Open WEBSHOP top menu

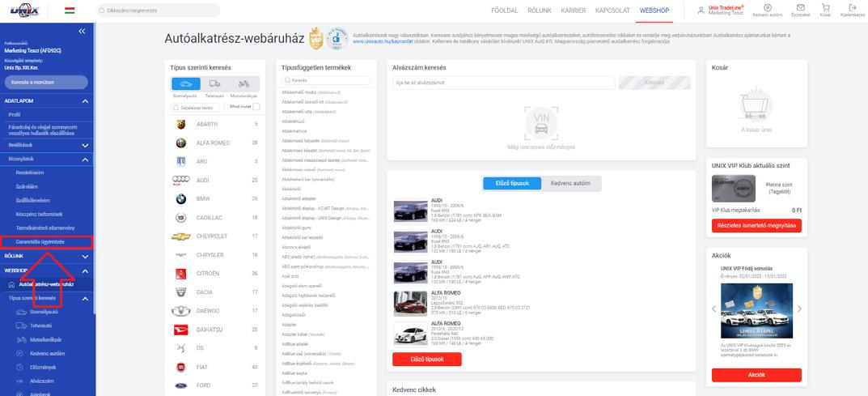click(654, 11)
